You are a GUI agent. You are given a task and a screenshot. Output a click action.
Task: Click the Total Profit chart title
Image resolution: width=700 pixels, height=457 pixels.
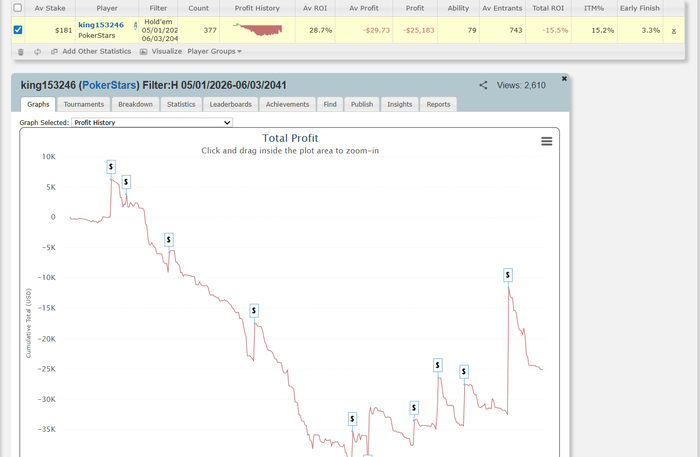[x=290, y=138]
